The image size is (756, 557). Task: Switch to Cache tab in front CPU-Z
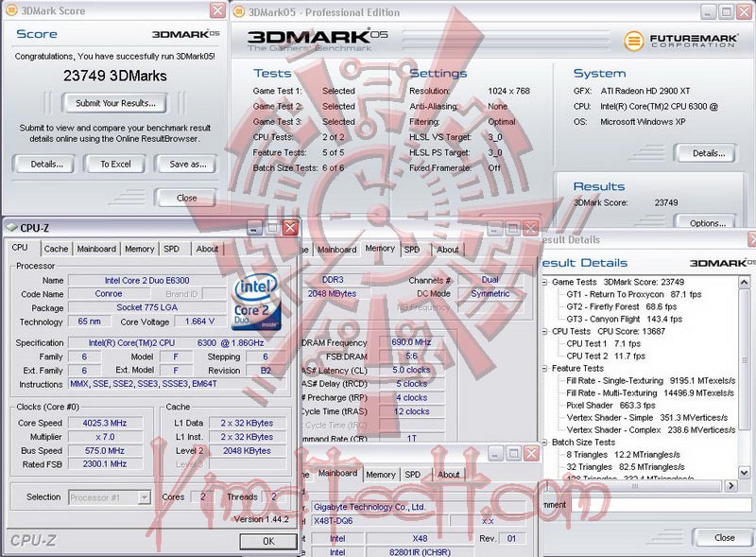click(x=56, y=249)
